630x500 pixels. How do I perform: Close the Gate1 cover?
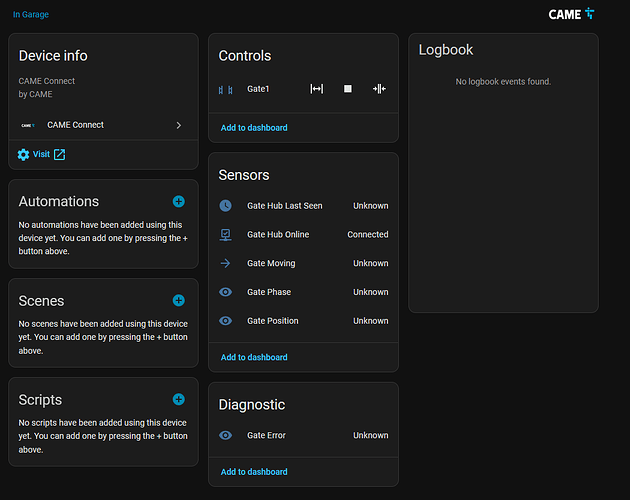(379, 89)
